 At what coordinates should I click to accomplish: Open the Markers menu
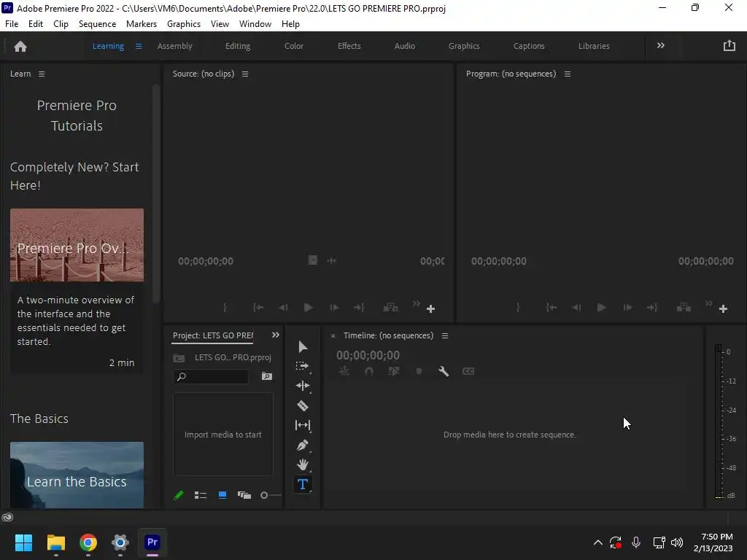coord(142,24)
